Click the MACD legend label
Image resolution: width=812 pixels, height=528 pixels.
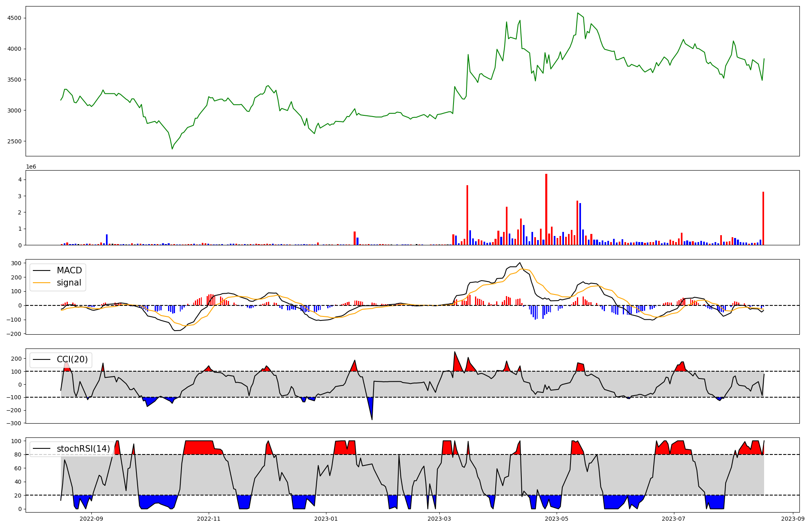coord(69,270)
